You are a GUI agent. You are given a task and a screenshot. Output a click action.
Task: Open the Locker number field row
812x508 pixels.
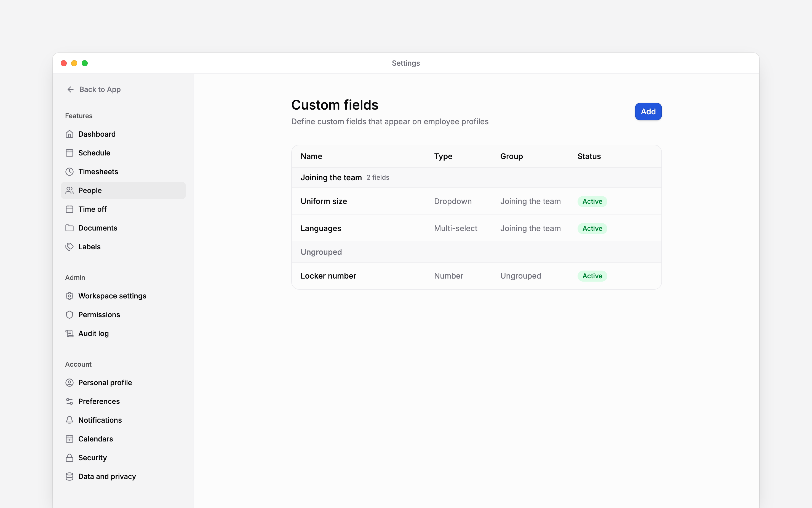tap(476, 276)
